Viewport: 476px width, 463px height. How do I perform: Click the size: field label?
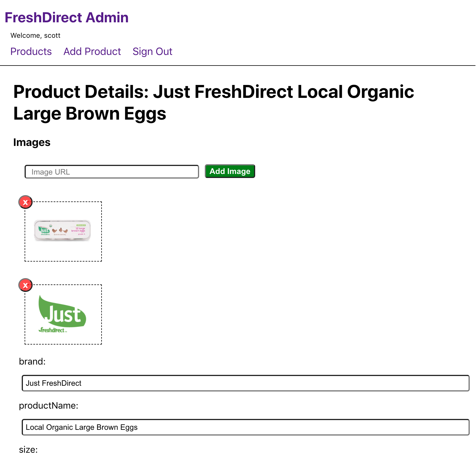tap(28, 450)
